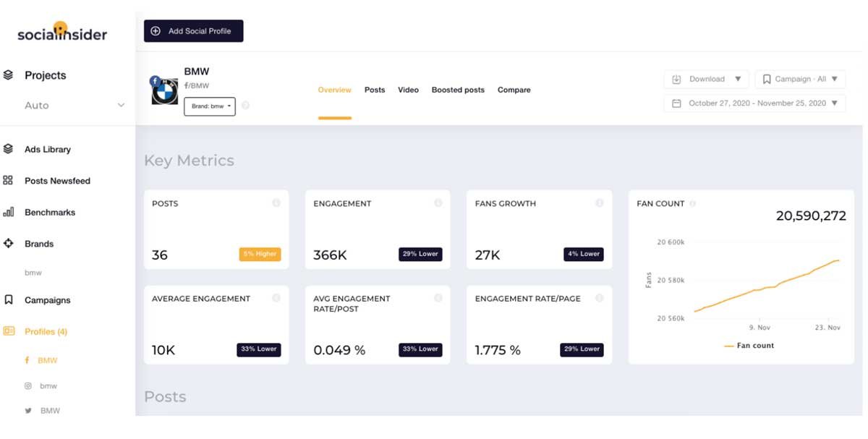Open the Campaigns section
The width and height of the screenshot is (868, 439).
click(x=48, y=299)
